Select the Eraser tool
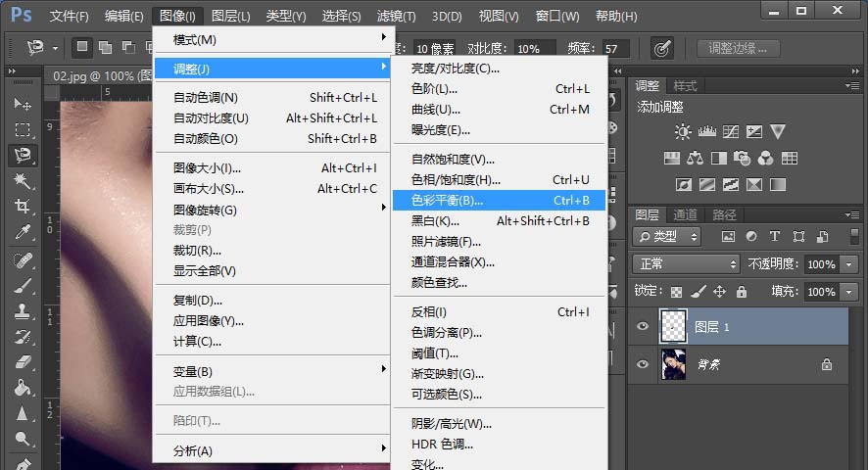The width and height of the screenshot is (868, 470). [22, 362]
